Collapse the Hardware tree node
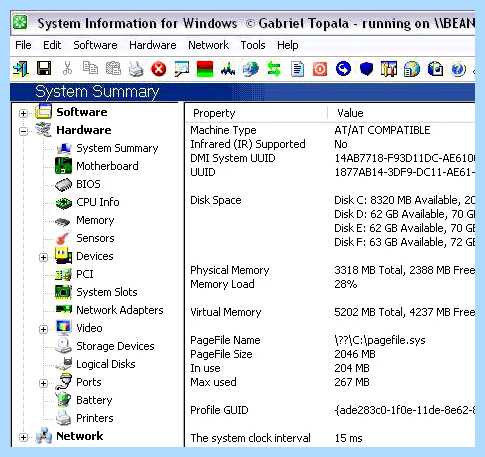Image resolution: width=485 pixels, height=457 pixels. (x=23, y=131)
